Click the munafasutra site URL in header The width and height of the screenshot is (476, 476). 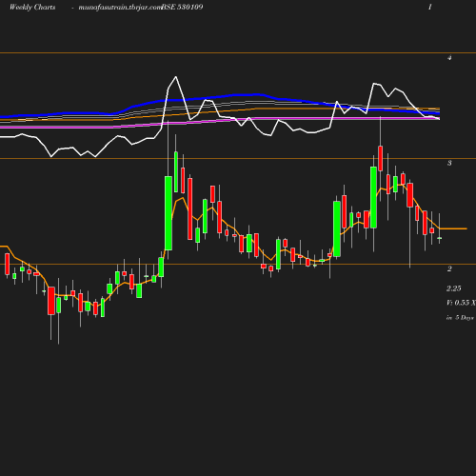120,8
